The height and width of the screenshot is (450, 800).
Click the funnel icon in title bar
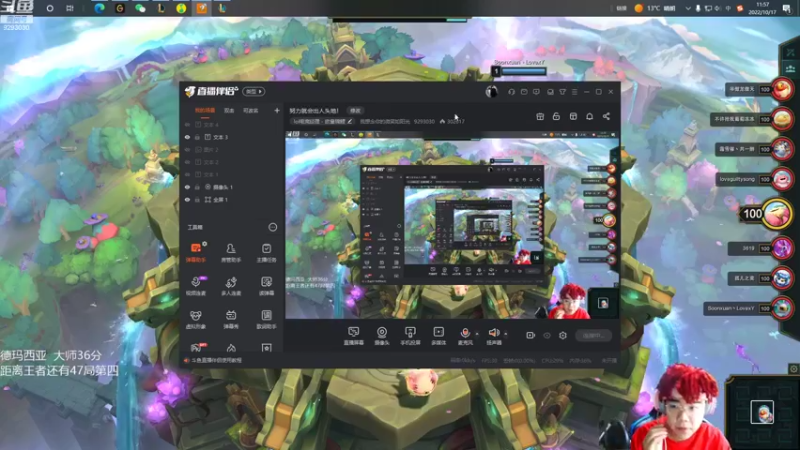point(562,92)
